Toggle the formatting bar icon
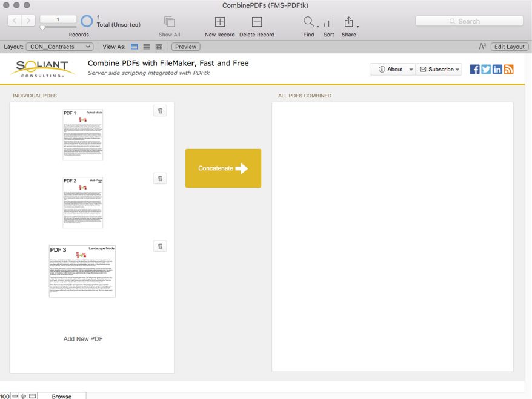 482,47
